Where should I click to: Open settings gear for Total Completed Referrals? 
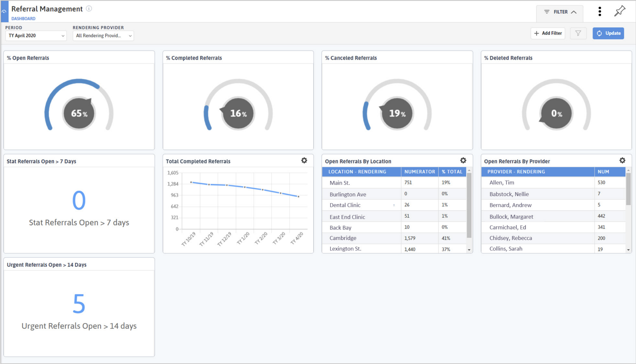click(x=304, y=161)
